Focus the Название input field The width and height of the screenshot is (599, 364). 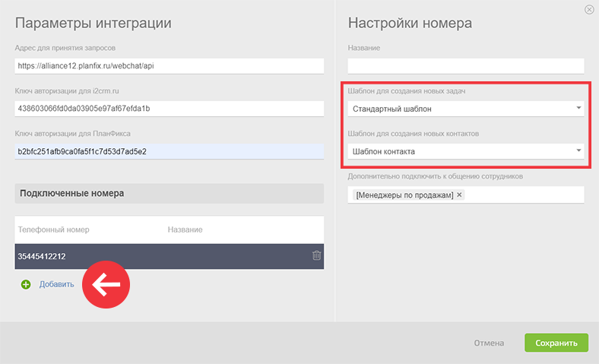(x=466, y=66)
